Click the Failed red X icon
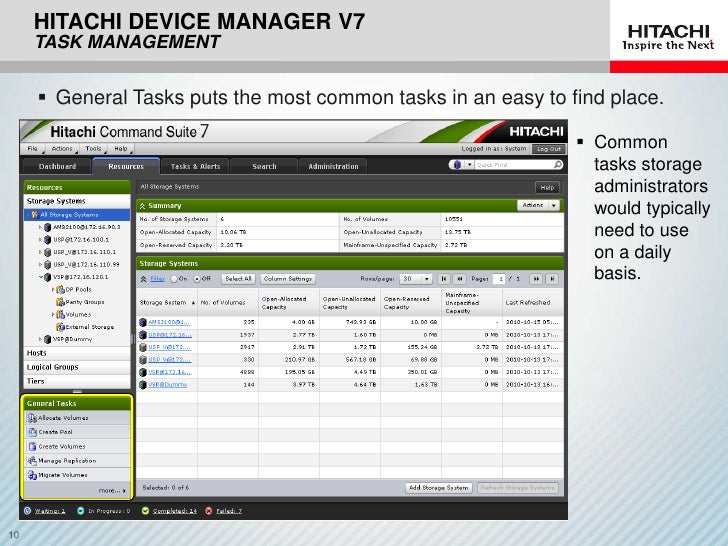The image size is (728, 546). point(209,511)
